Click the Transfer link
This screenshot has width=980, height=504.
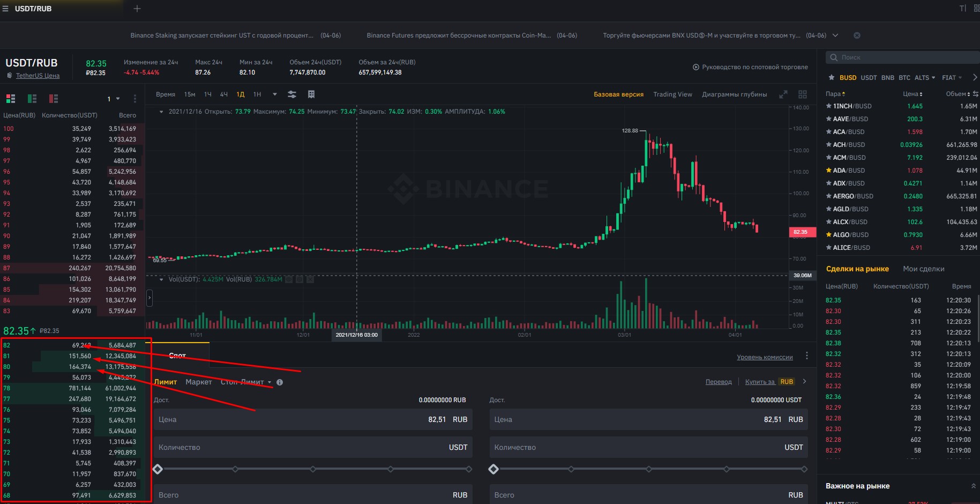tap(719, 382)
